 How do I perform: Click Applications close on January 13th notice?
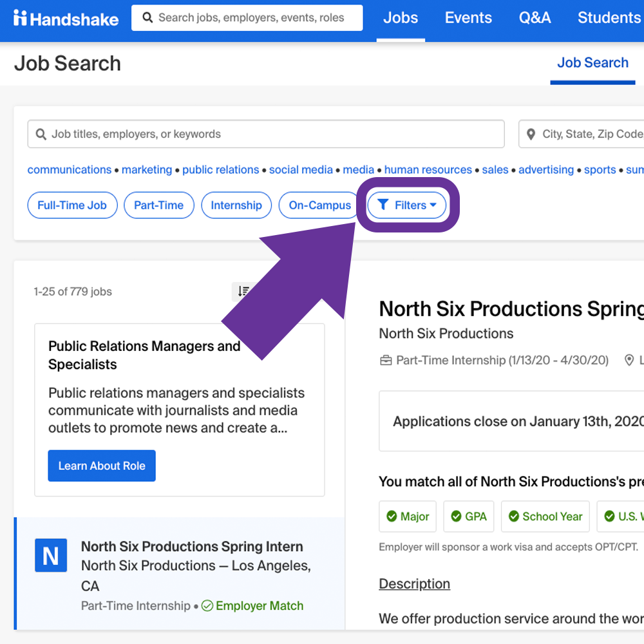pos(511,421)
